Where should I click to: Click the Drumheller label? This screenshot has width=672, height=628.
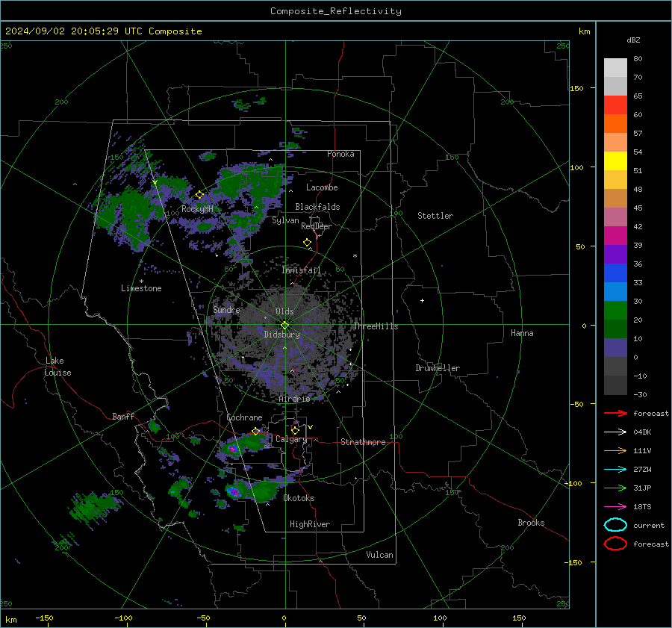click(x=438, y=368)
